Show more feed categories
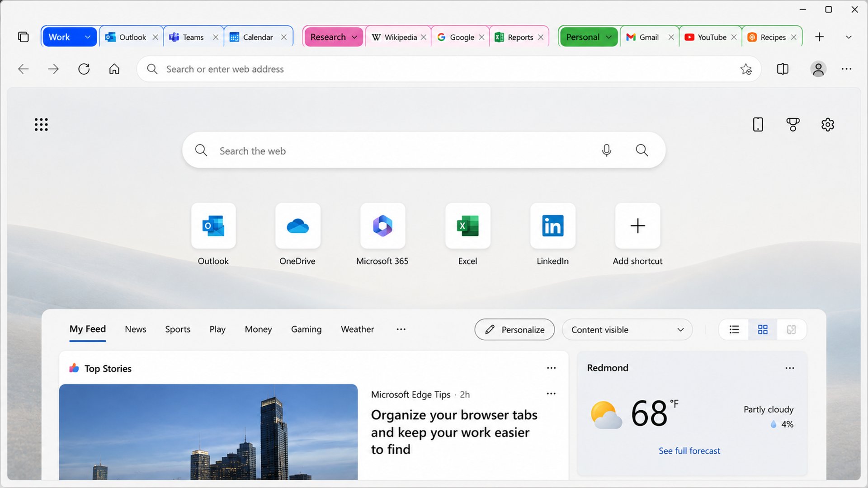 pos(401,329)
